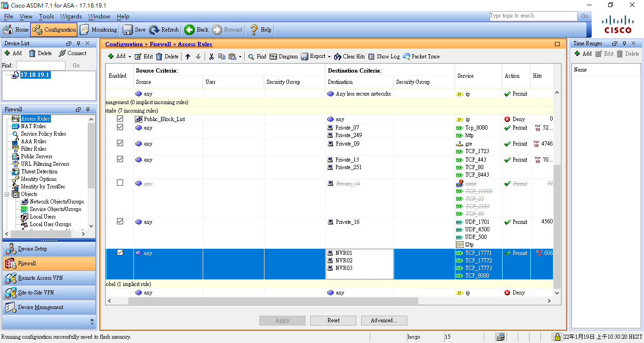This screenshot has width=644, height=343.
Task: Refresh configuration from the device
Action: (164, 29)
